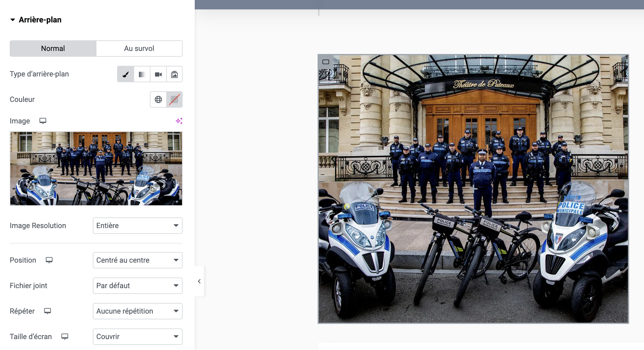The height and width of the screenshot is (350, 644).
Task: Open Répéter dropdown showing Aucune répétition
Action: click(x=137, y=311)
